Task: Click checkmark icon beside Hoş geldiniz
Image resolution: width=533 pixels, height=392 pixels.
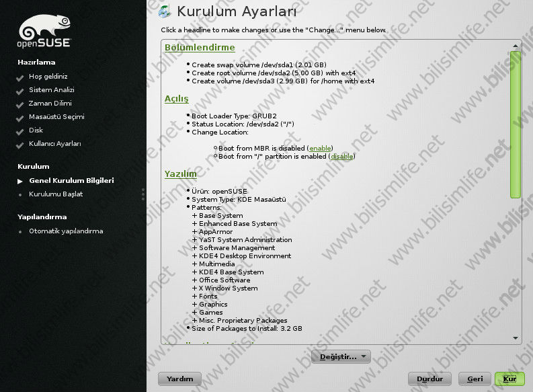Action: point(19,78)
